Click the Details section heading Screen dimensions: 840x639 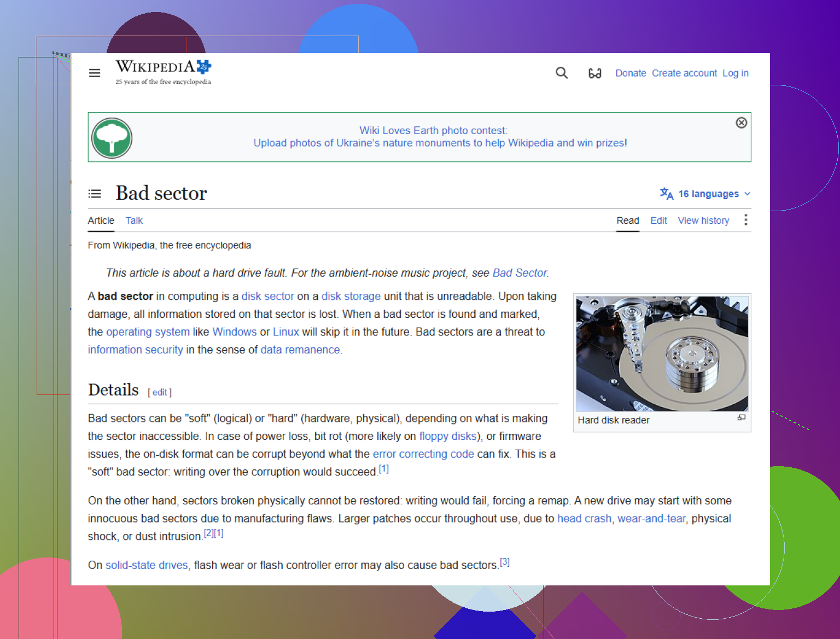[113, 390]
